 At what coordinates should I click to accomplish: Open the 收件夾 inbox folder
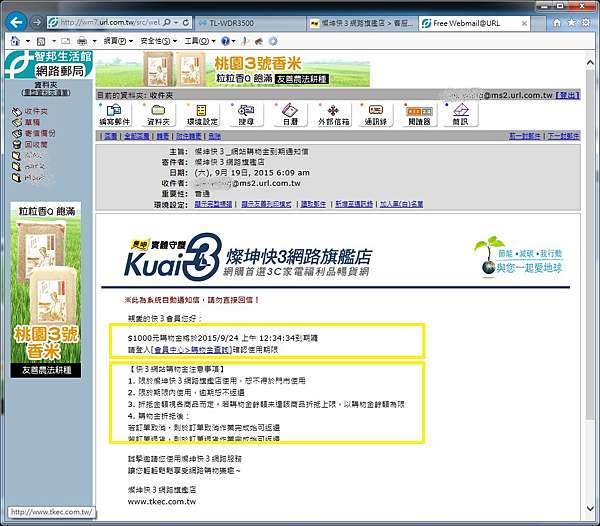pyautogui.click(x=36, y=111)
